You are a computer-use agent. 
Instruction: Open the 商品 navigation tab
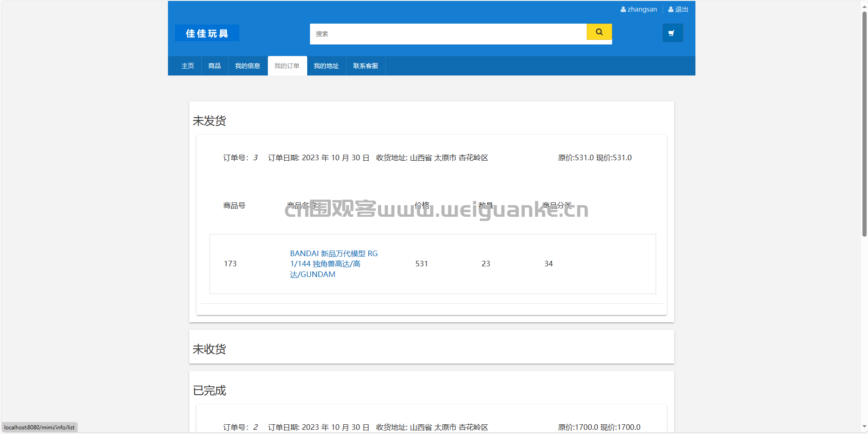[215, 66]
